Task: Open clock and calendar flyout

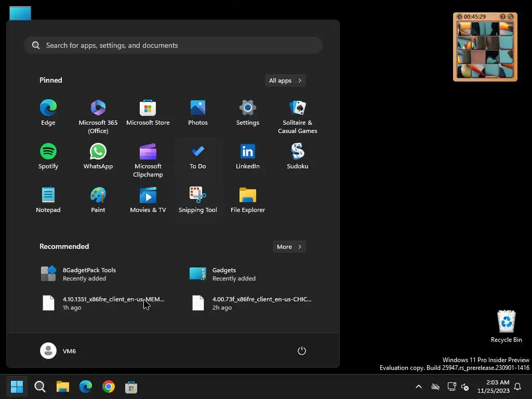Action: [x=494, y=387]
